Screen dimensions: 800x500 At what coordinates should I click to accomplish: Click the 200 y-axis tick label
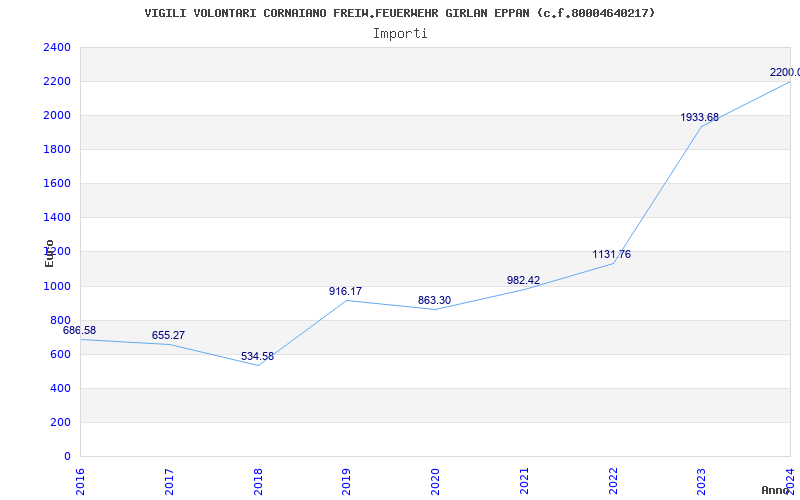[60, 422]
